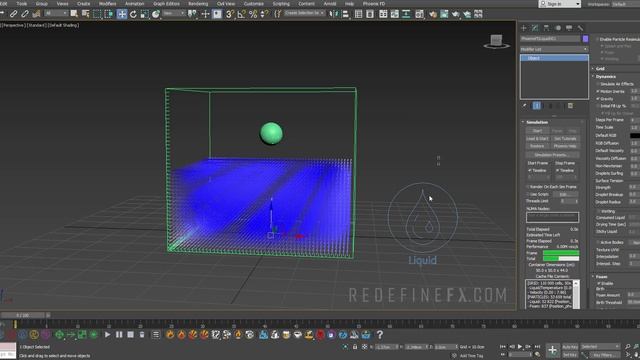Open the Graph Editors menu
This screenshot has height=360, width=640.
point(166,4)
